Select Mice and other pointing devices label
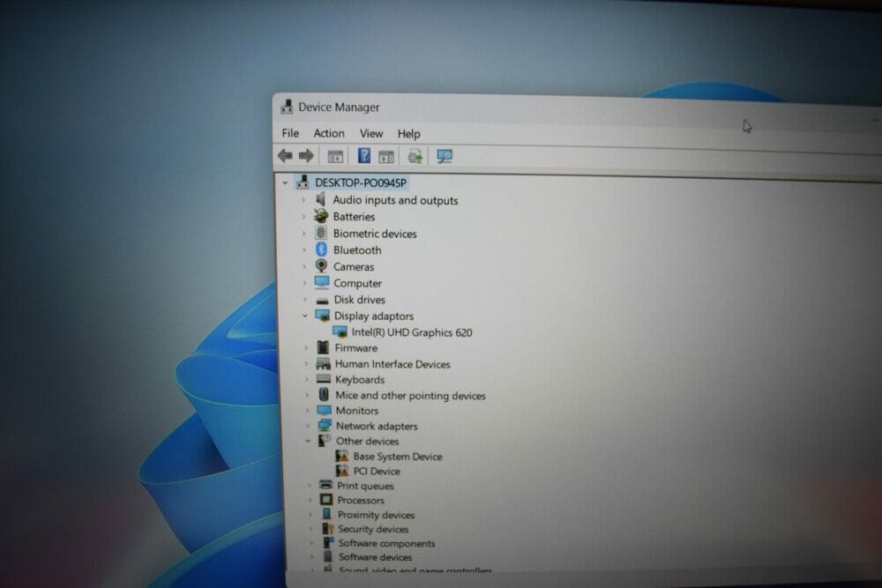The width and height of the screenshot is (882, 588). coord(411,396)
